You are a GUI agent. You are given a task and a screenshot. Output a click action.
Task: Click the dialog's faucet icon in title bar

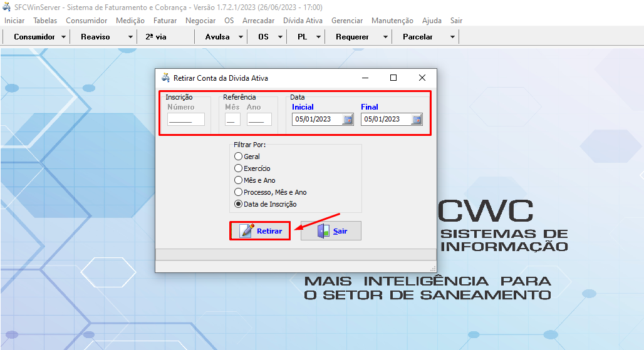click(x=165, y=78)
